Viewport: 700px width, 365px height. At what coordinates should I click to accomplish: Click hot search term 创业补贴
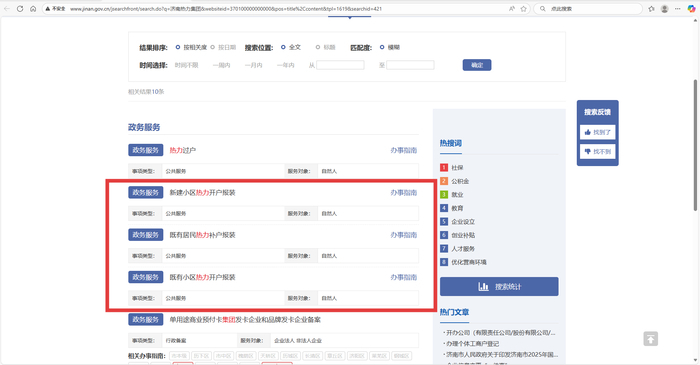click(463, 235)
